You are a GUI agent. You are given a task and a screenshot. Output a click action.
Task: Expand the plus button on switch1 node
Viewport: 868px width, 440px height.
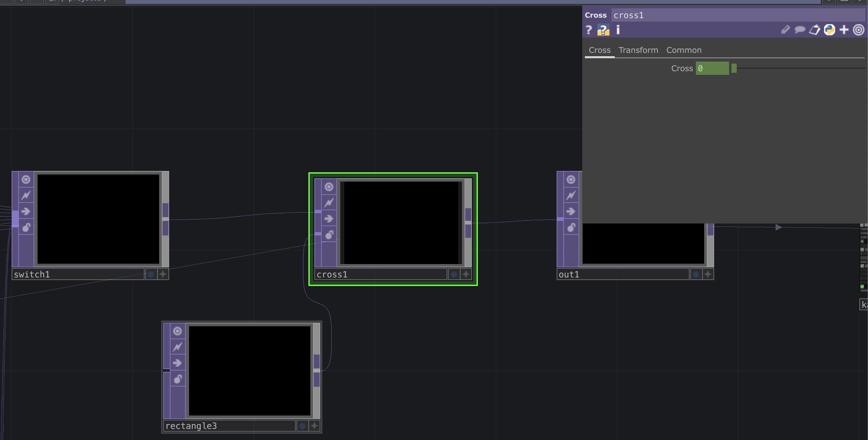click(163, 274)
